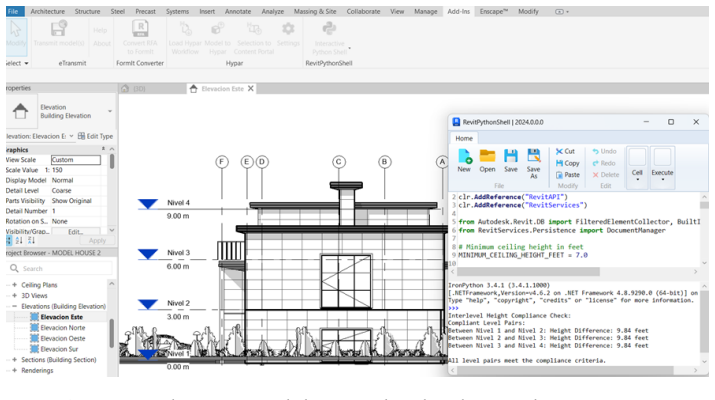Open the File menu tab
Screen dimensions: 715x400
coord(13,11)
